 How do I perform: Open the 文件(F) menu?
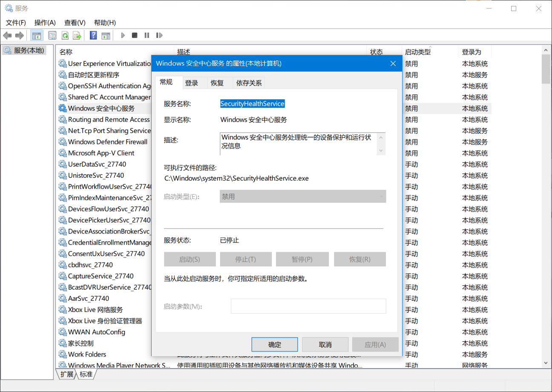[16, 23]
